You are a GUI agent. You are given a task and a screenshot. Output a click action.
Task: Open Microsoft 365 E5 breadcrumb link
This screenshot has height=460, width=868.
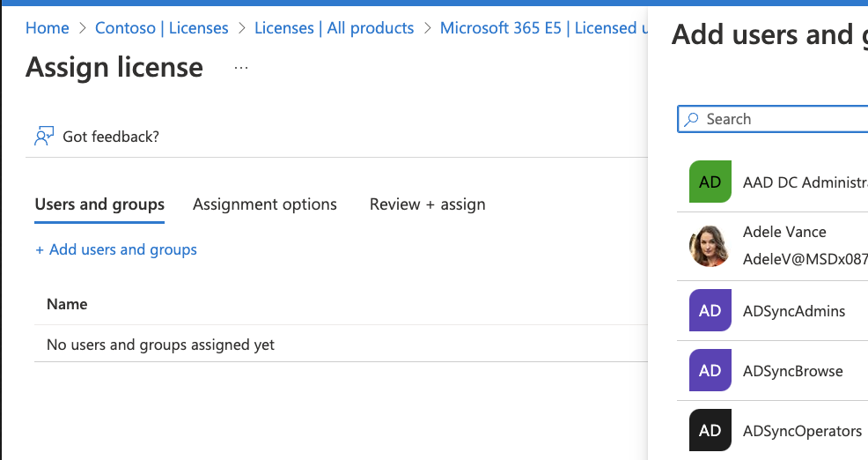coord(544,27)
